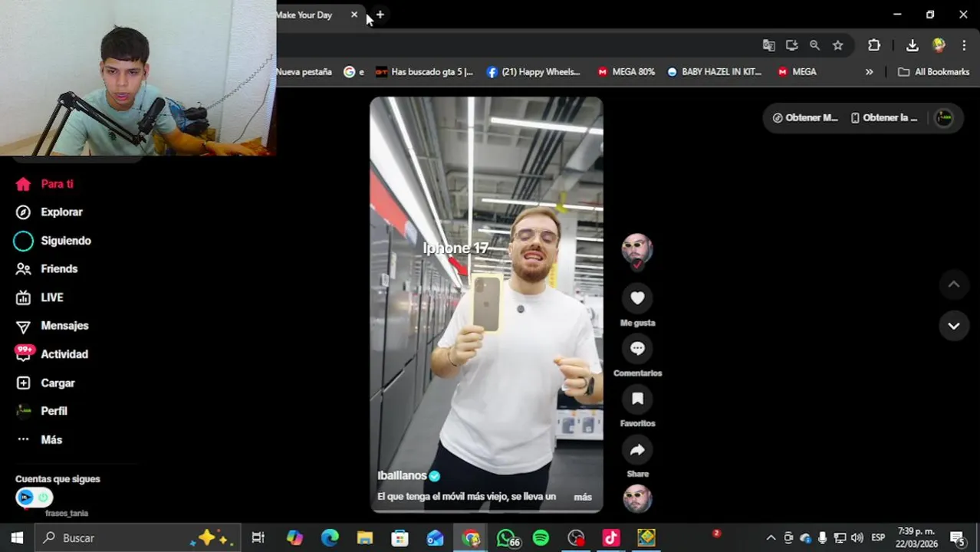Open the Friends section
The image size is (980, 552).
click(x=47, y=269)
